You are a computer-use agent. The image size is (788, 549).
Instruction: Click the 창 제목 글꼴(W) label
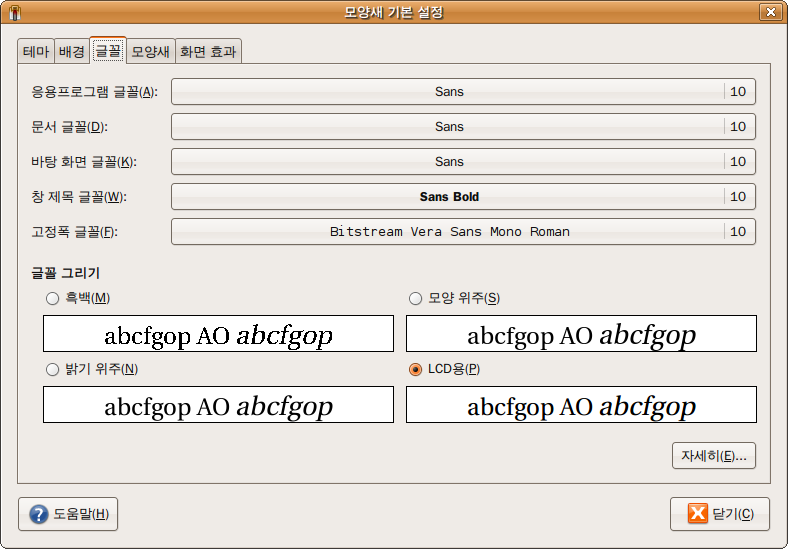79,197
